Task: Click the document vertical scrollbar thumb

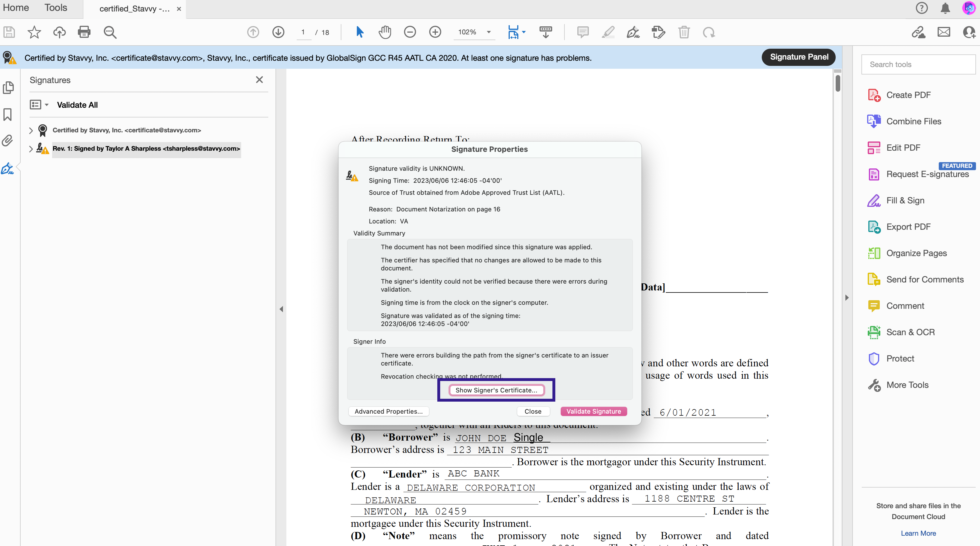Action: (838, 83)
